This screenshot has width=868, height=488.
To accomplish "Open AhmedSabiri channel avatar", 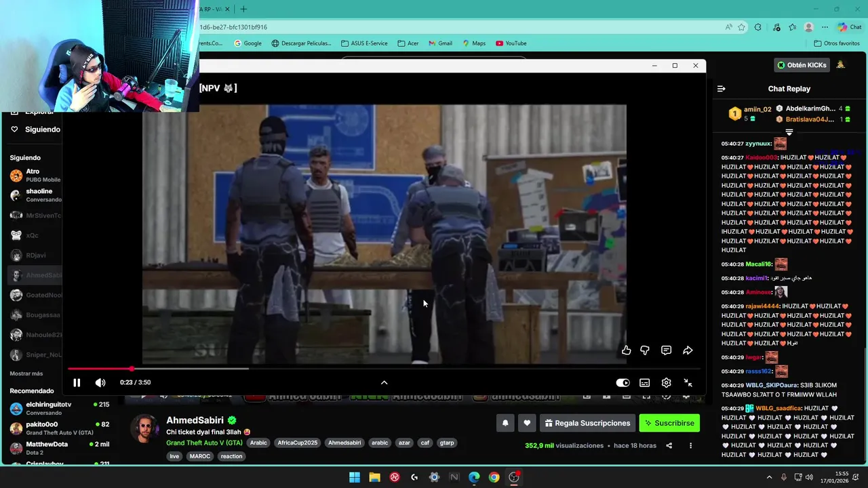I will click(144, 428).
